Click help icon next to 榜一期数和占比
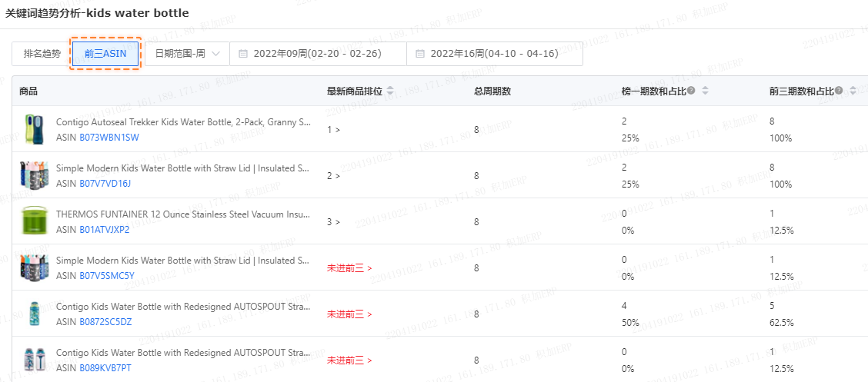 691,91
